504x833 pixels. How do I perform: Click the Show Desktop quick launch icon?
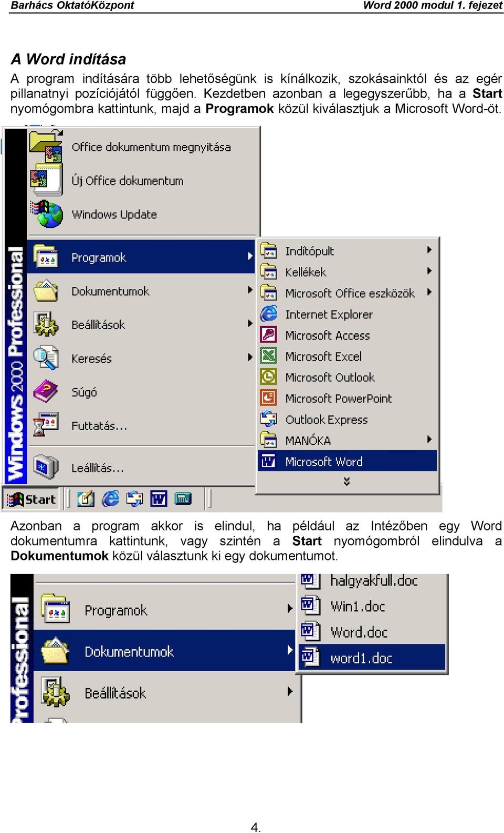coord(86,498)
